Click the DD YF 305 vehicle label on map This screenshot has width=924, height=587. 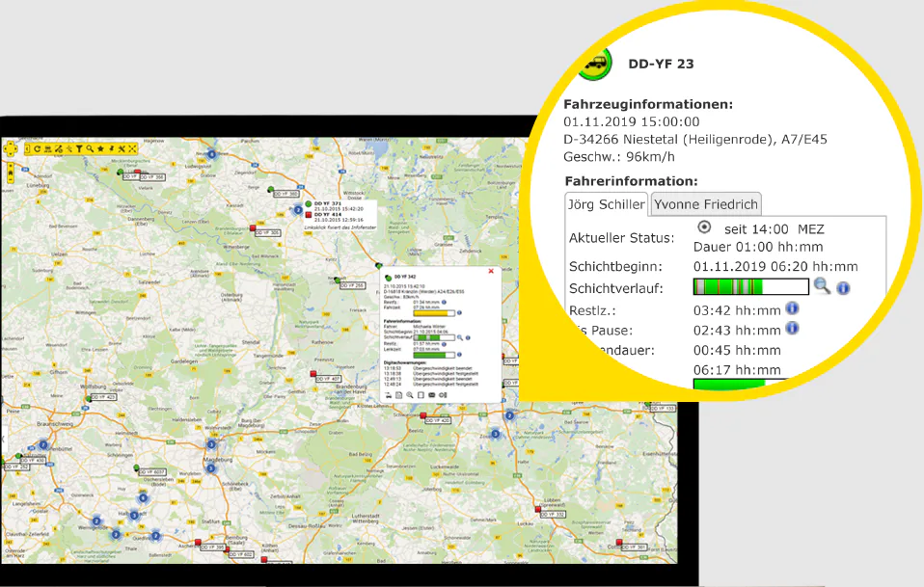coord(267,233)
